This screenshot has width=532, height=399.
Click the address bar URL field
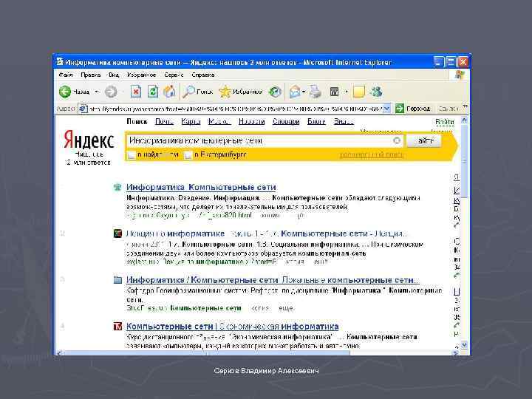235,109
